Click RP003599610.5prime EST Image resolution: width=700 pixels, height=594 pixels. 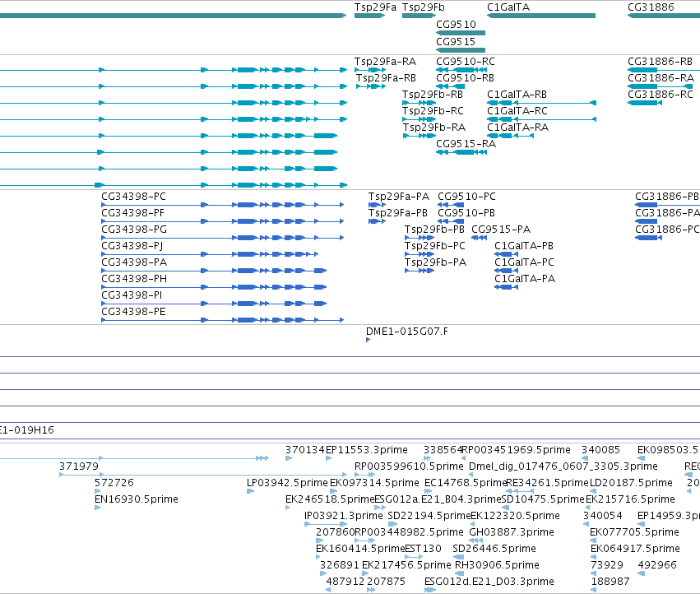tap(409, 466)
